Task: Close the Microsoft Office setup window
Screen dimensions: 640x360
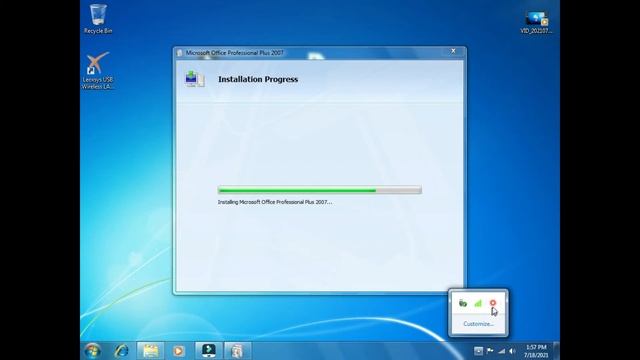Action: pos(453,51)
